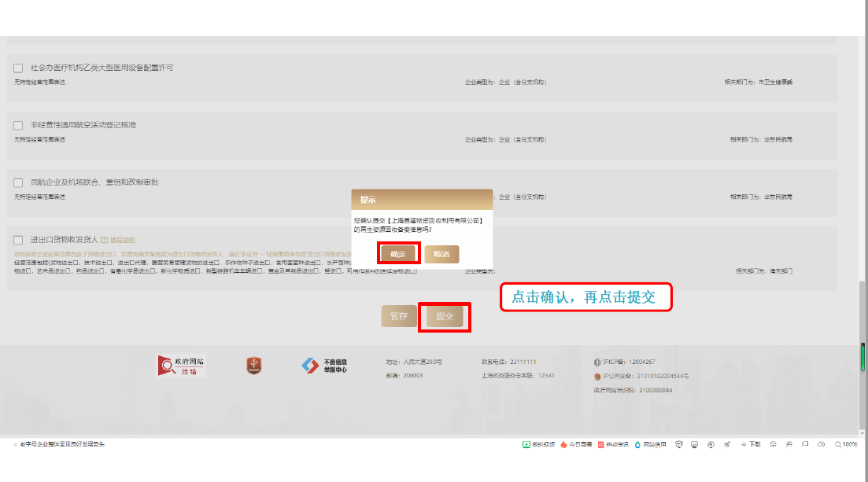This screenshot has height=482, width=868.
Task: Expand the 填写说明 link beside 进出口货物收发货人
Action: [117, 240]
